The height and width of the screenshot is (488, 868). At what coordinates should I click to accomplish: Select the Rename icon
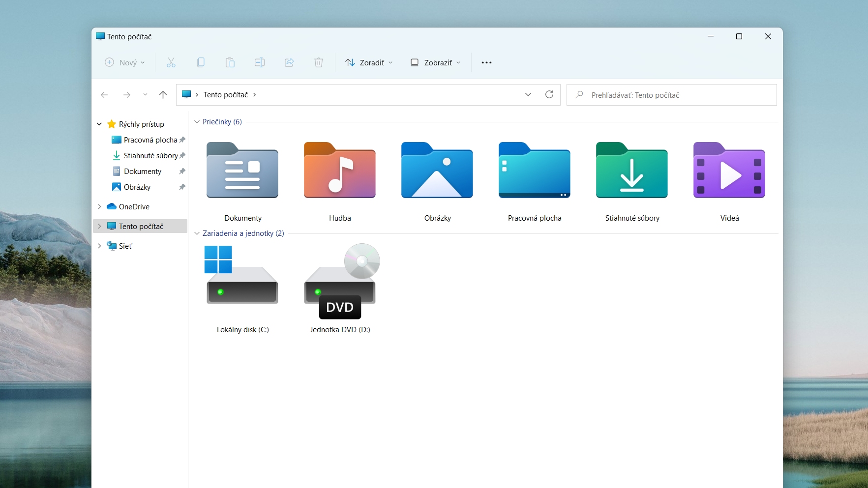259,62
